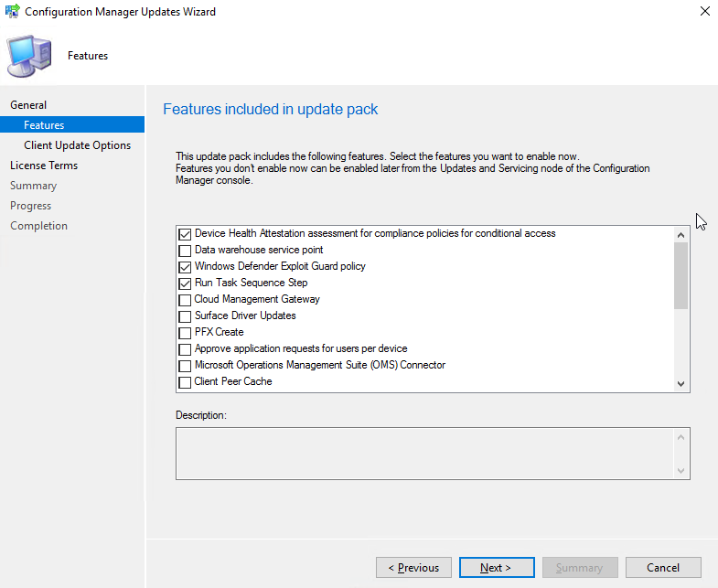
Task: Click the 'Features' header title text
Action: (88, 56)
